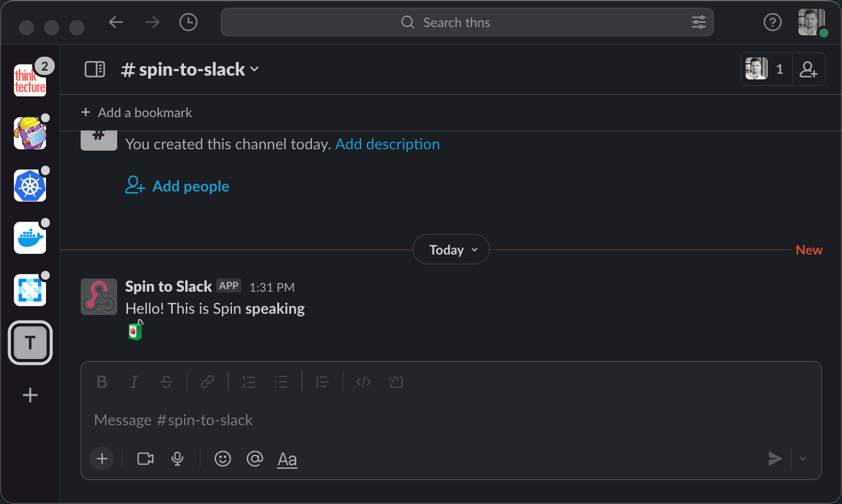The width and height of the screenshot is (842, 504).
Task: Record a video clip
Action: [x=146, y=459]
